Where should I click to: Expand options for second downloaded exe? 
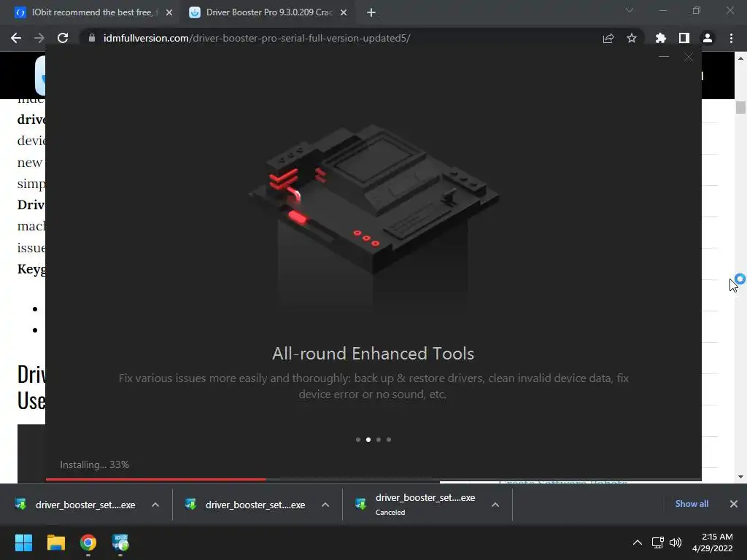[x=325, y=505]
